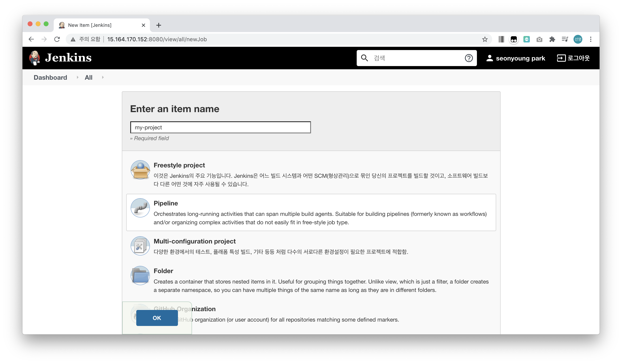Image resolution: width=622 pixels, height=364 pixels.
Task: Reload the page
Action: pos(57,39)
